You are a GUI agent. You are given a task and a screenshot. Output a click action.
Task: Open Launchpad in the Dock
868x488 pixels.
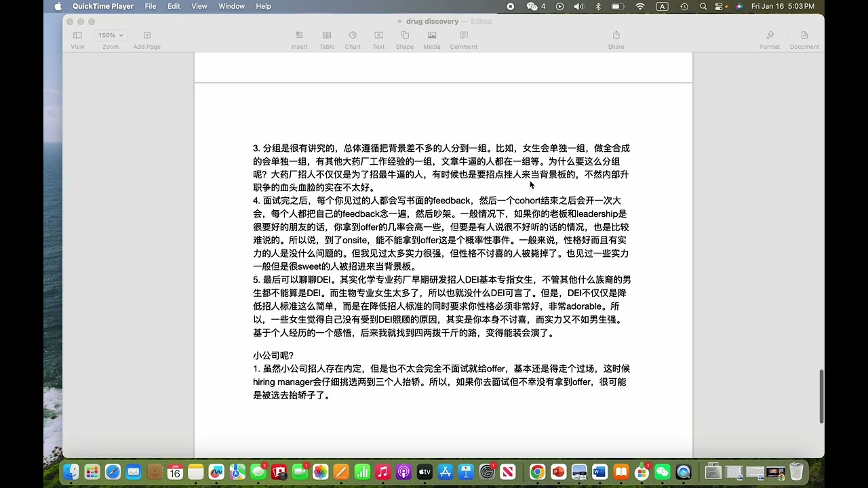[92, 472]
